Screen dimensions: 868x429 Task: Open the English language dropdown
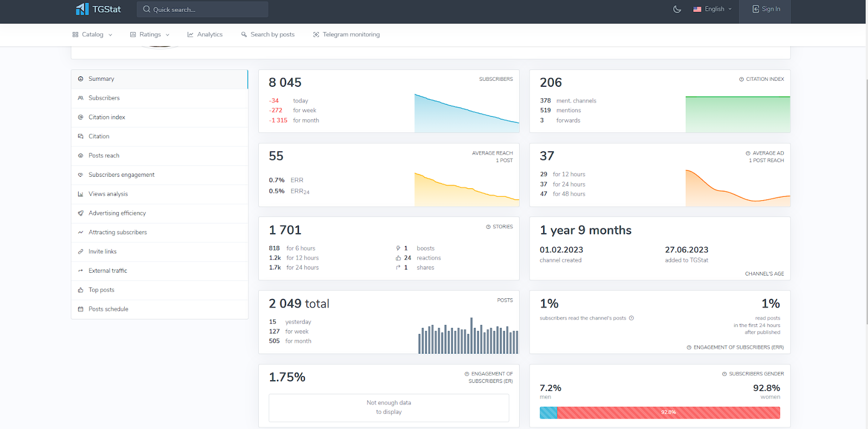coord(712,9)
